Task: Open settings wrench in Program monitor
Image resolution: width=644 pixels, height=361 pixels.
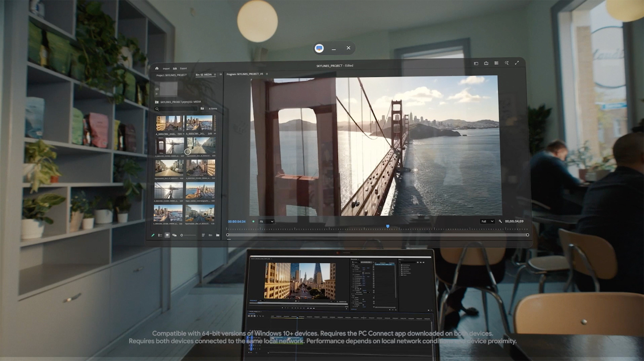Action: (500, 221)
